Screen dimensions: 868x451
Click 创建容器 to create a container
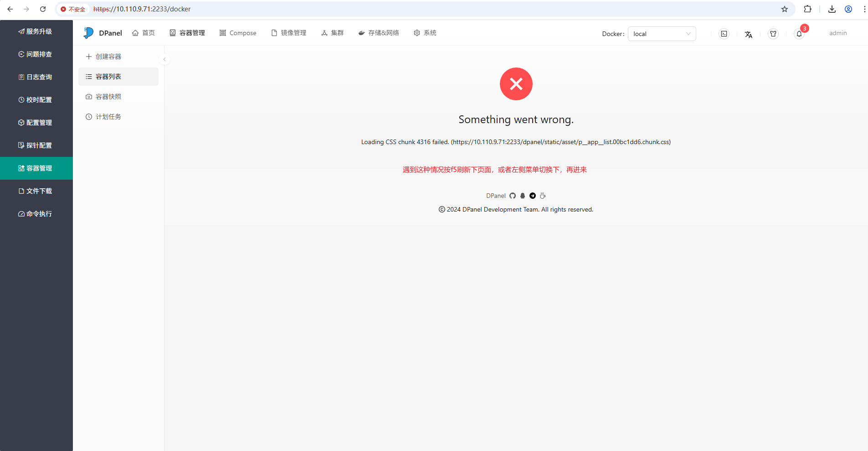[108, 57]
